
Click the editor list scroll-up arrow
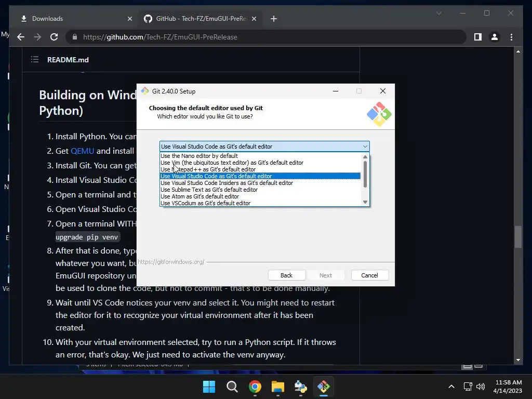365,157
